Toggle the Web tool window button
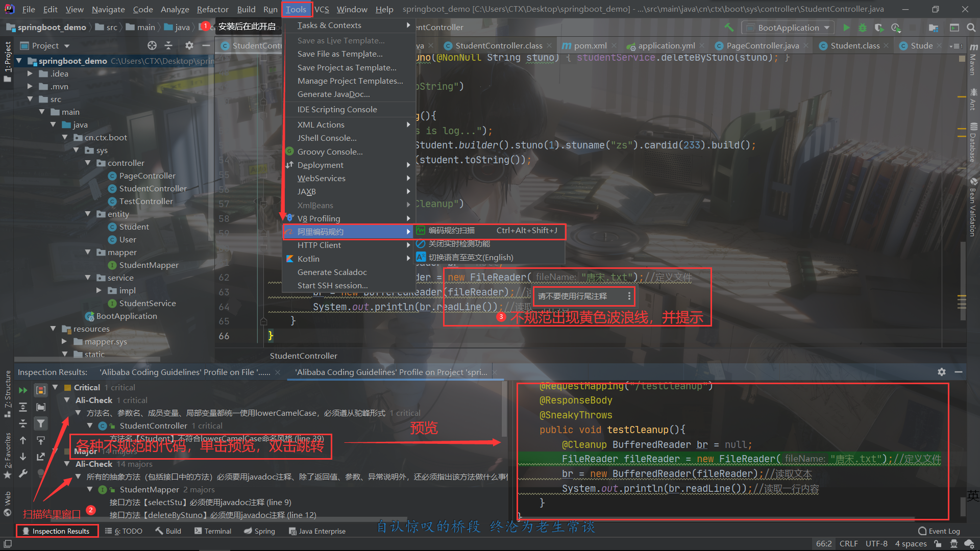 [x=7, y=504]
